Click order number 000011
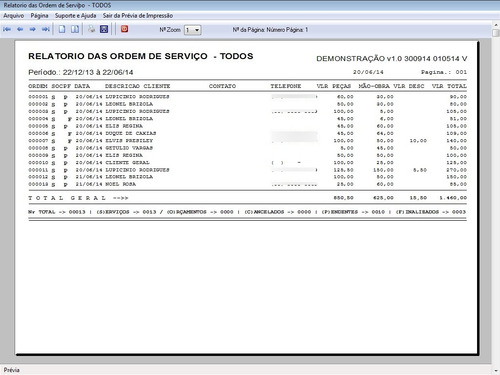The width and height of the screenshot is (500, 375). tap(38, 170)
